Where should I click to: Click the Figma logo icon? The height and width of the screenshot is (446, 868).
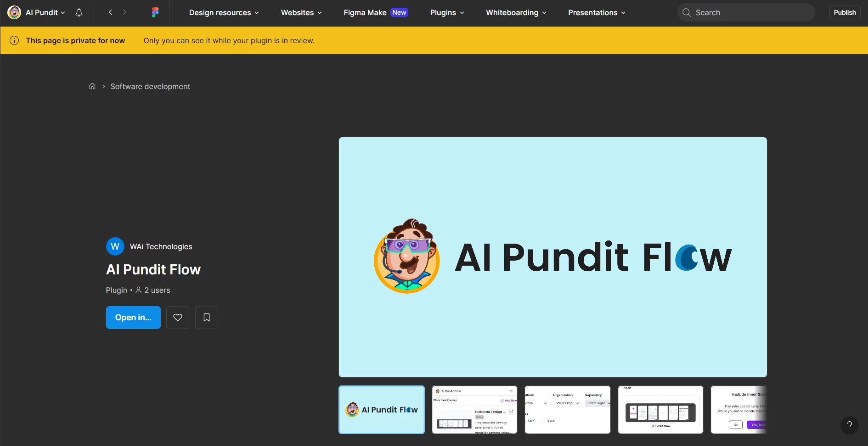(x=155, y=12)
